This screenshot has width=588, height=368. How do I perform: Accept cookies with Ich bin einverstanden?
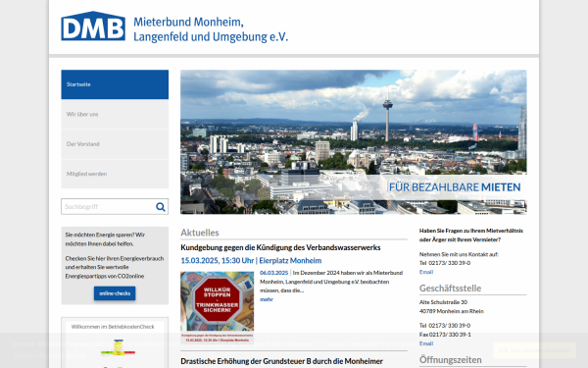pos(534,350)
